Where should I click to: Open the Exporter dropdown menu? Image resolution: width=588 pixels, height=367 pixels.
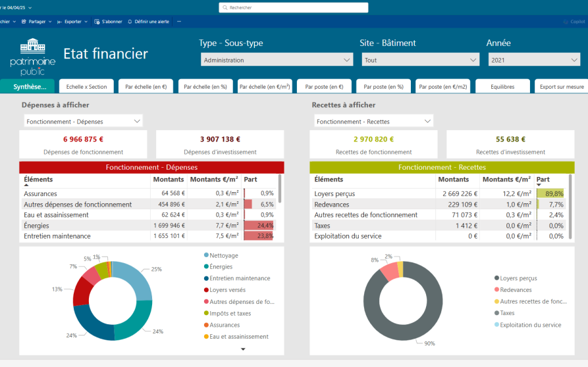click(x=86, y=22)
